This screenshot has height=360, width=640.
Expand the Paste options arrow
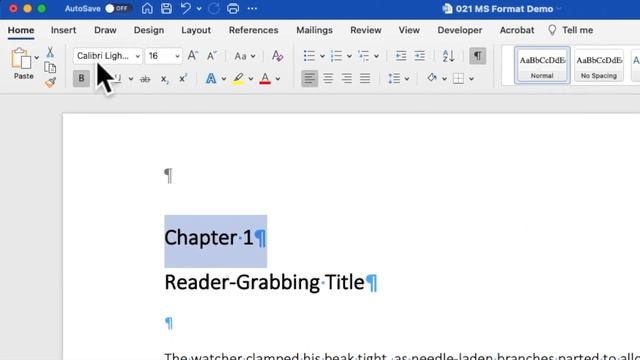click(36, 58)
